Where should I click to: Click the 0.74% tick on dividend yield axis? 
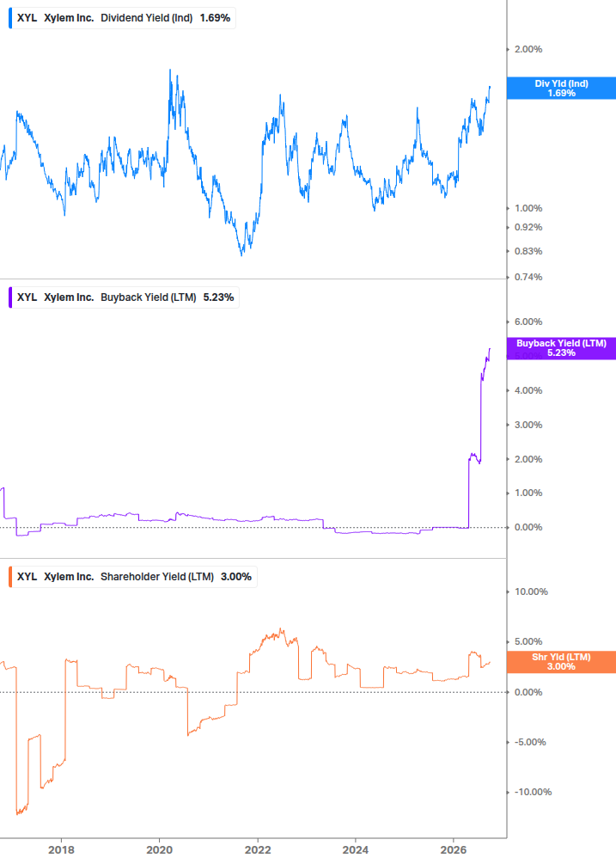point(528,277)
